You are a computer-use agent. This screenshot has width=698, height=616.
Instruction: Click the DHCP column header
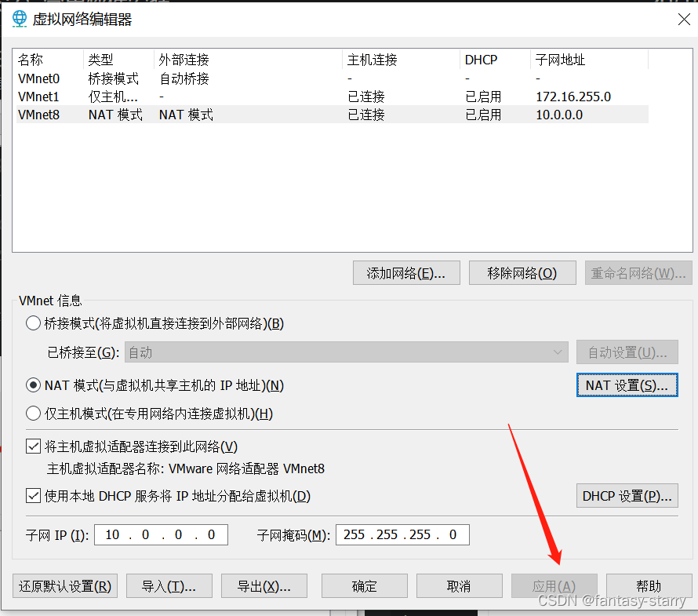495,59
